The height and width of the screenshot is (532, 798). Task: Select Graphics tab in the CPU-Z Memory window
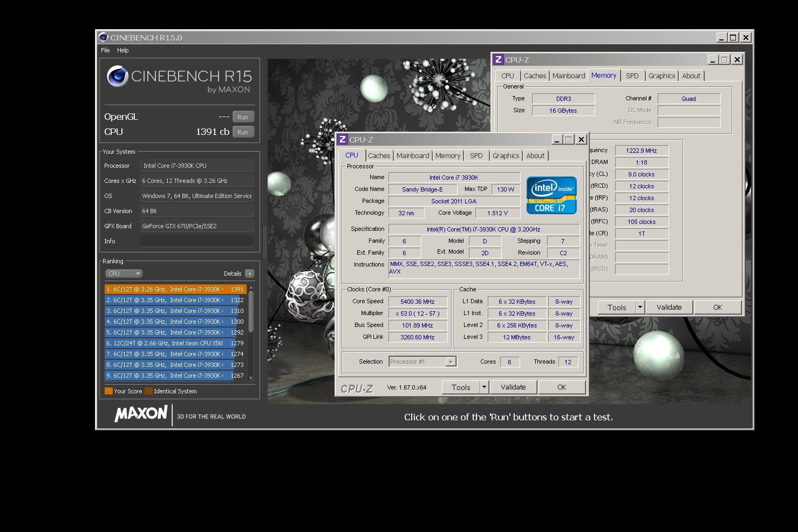click(x=662, y=76)
